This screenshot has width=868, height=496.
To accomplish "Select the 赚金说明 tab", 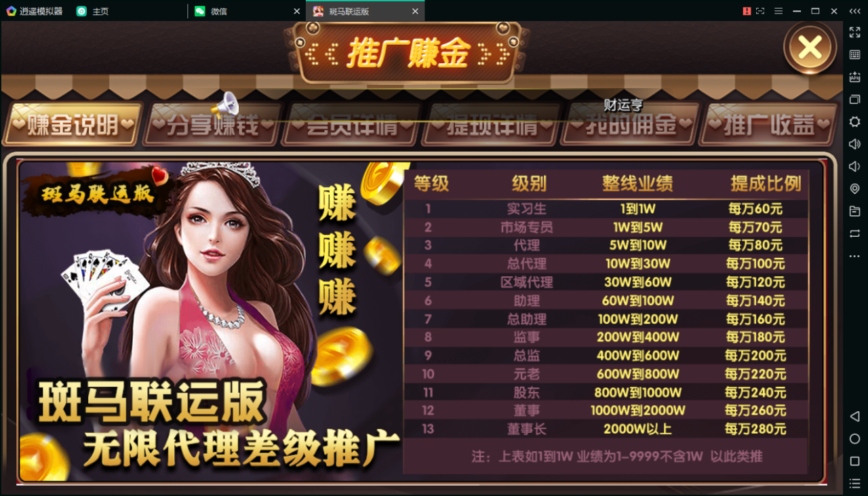I will [x=73, y=125].
